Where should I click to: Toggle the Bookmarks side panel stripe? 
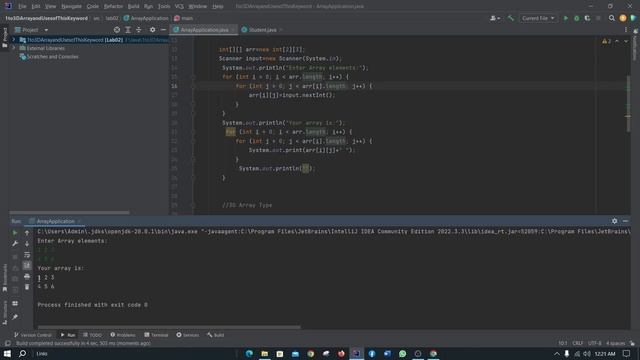(4, 278)
